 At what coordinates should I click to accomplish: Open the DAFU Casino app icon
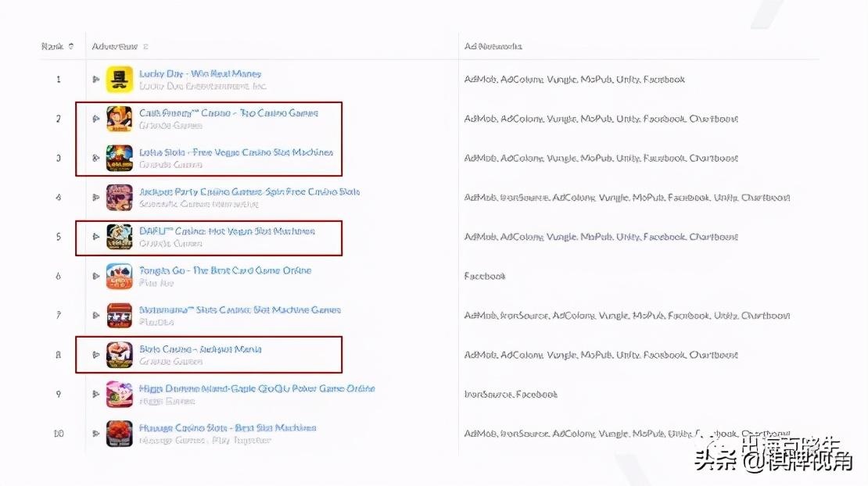click(x=120, y=237)
